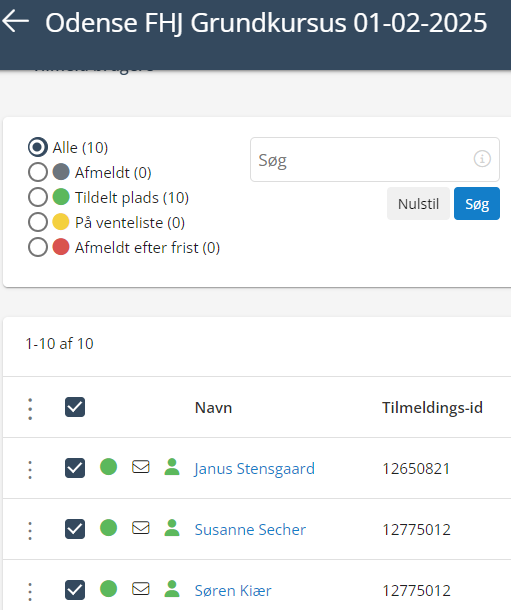511x610 pixels.
Task: Uncheck the checkbox for Janus Stensgaard
Action: (75, 468)
